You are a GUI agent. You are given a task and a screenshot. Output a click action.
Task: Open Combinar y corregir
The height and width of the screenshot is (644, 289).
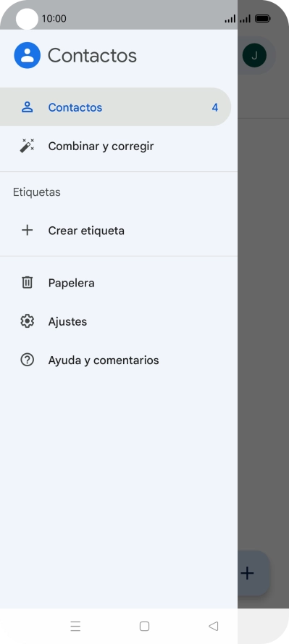pyautogui.click(x=119, y=146)
